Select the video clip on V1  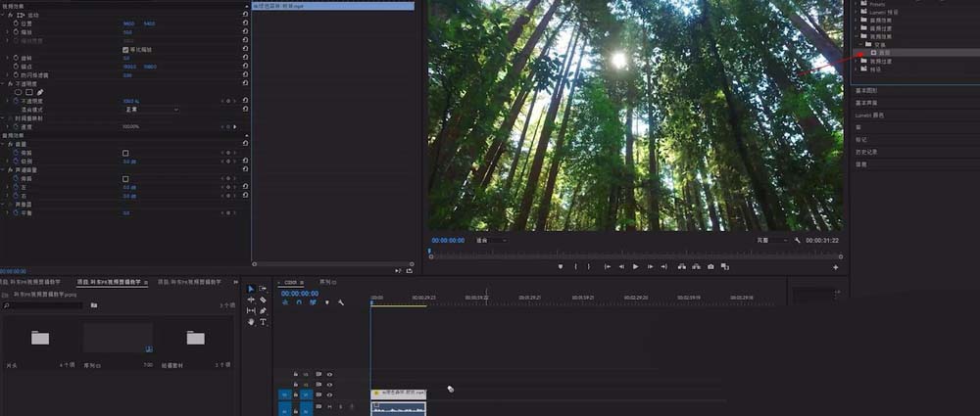pos(399,394)
